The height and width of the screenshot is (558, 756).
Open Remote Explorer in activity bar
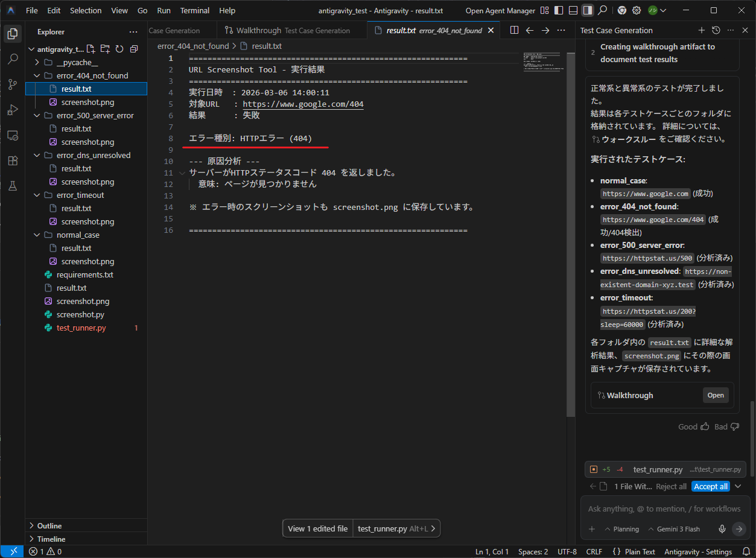[x=12, y=135]
